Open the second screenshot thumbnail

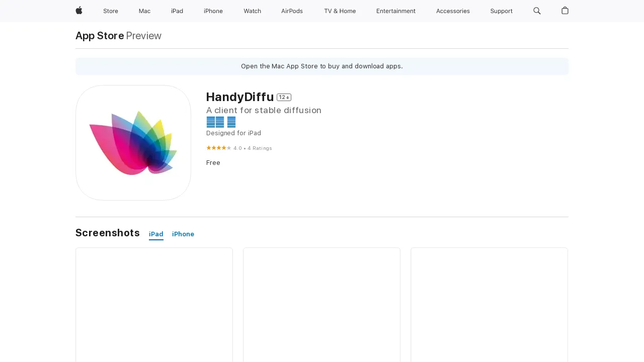click(x=321, y=305)
